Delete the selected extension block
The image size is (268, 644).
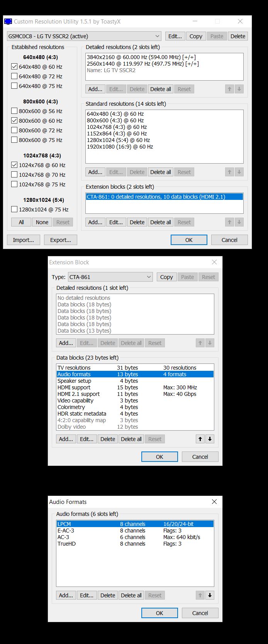pyautogui.click(x=137, y=222)
